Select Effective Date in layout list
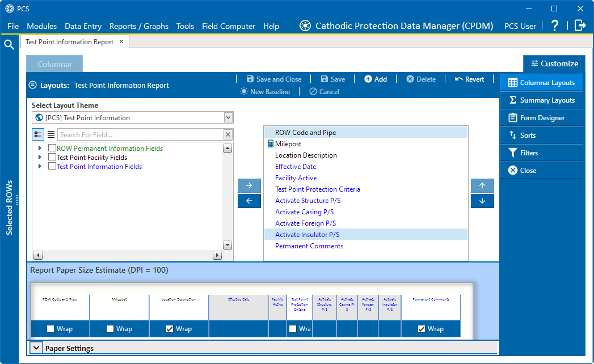Screen dimensions: 594x364 365,167
